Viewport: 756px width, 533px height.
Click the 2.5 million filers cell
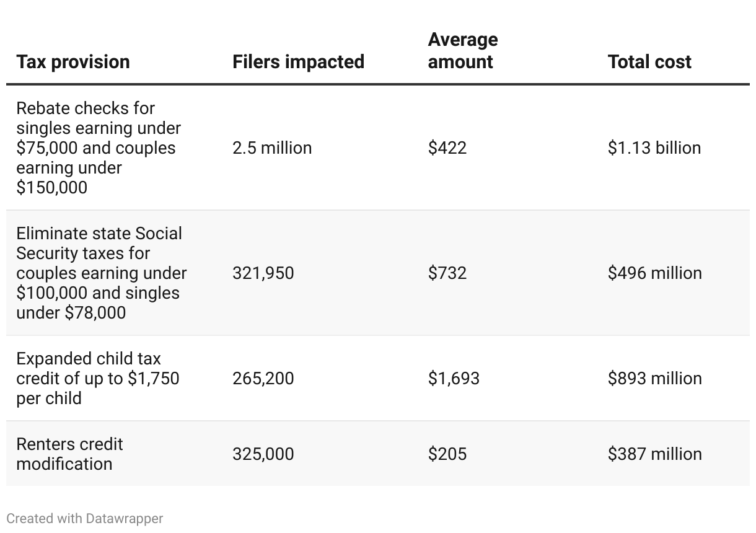point(272,148)
